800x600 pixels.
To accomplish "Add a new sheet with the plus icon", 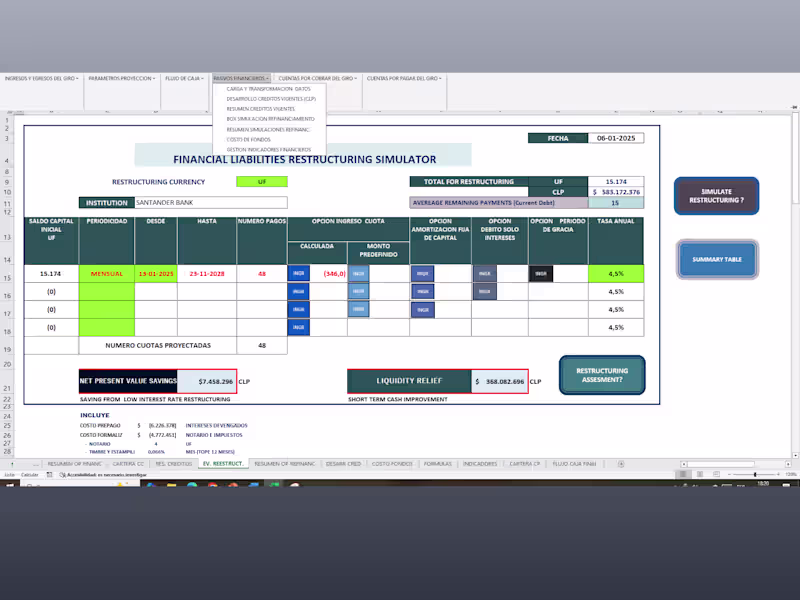I will pos(621,464).
